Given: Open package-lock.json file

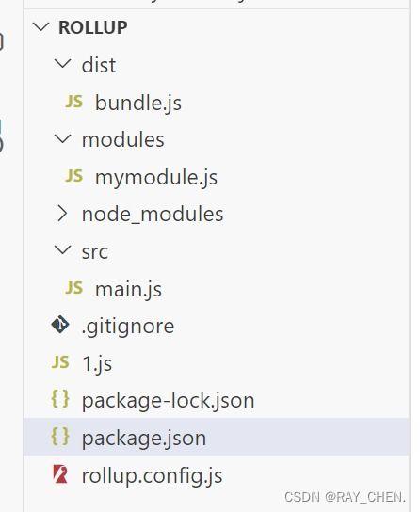Looking at the screenshot, I should click(x=168, y=401).
